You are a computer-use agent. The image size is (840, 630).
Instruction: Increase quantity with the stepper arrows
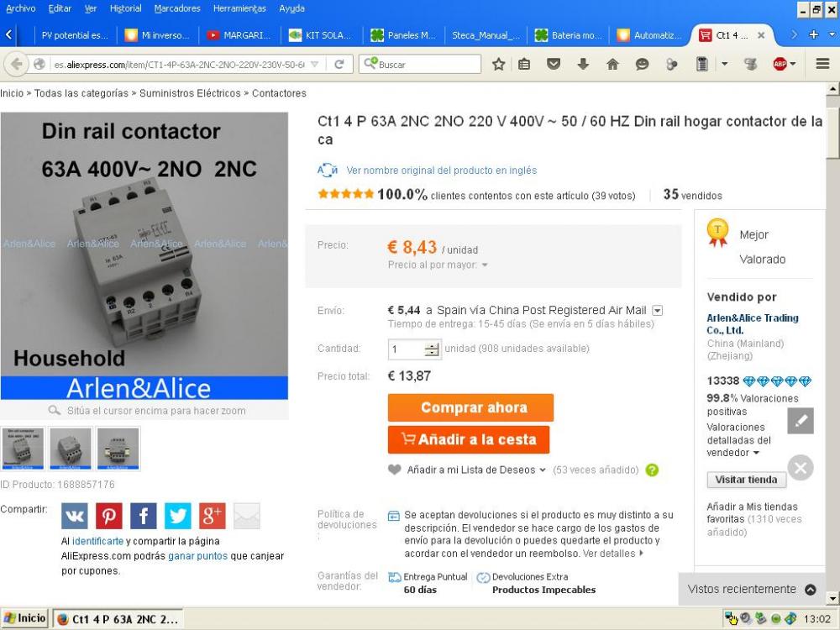[432, 346]
